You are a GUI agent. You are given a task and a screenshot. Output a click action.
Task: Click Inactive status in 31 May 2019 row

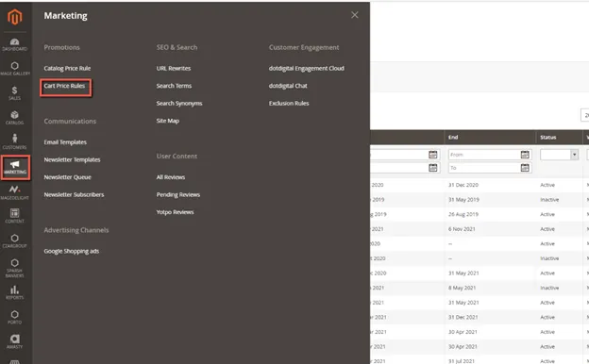549,200
